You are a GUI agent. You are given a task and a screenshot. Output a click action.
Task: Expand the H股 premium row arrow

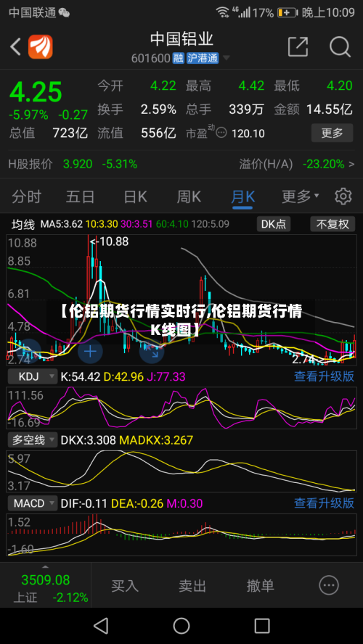[x=351, y=165]
